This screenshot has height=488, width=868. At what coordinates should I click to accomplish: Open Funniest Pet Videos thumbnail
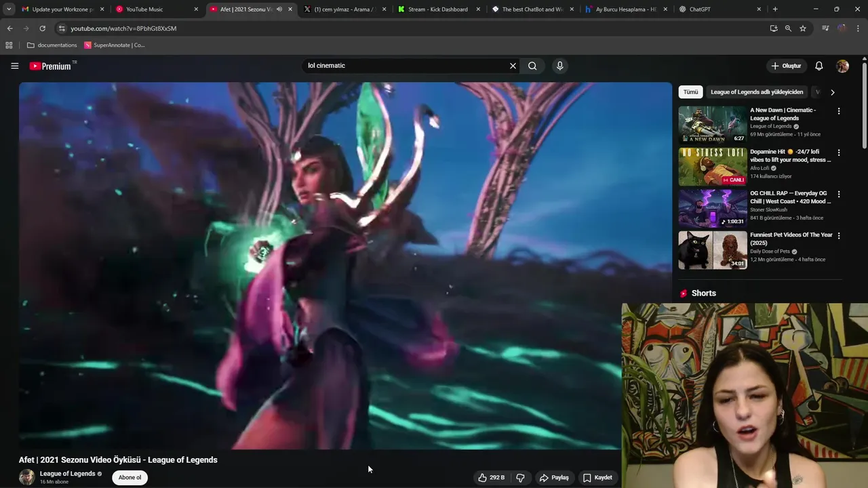click(x=712, y=250)
